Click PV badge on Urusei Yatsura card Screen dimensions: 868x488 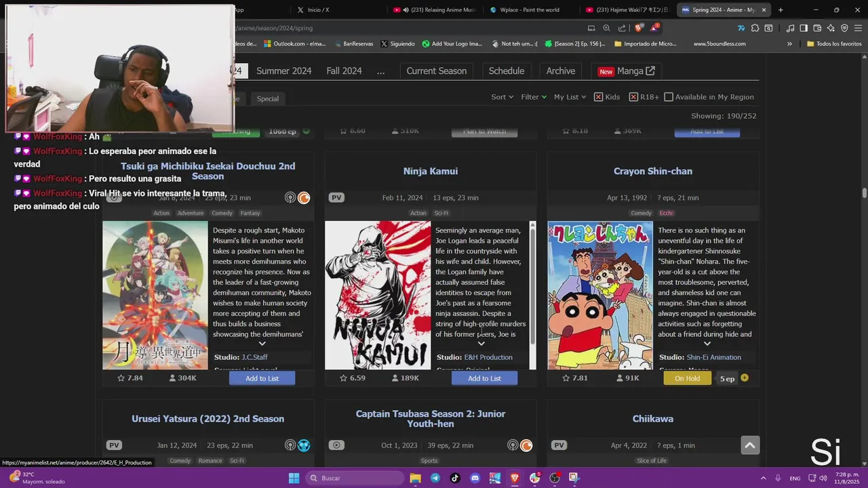click(x=114, y=445)
